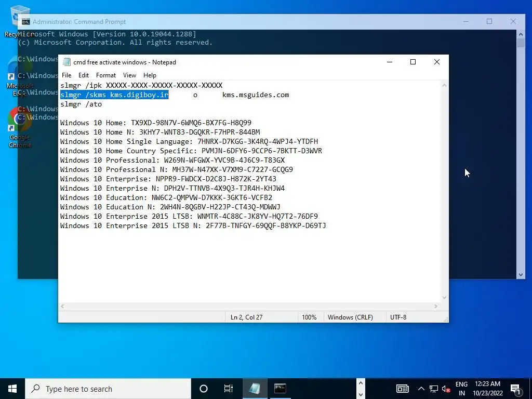The height and width of the screenshot is (399, 532).
Task: Click Notepad horizontal scrollbar left arrow
Action: 62,306
